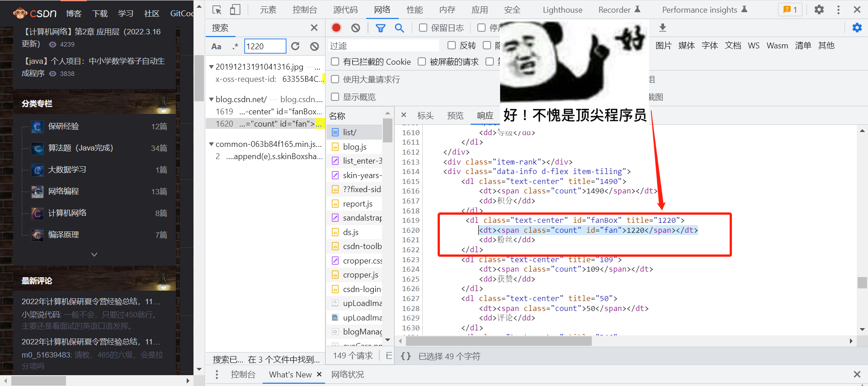The image size is (868, 386).
Task: Enable 反转 filter checkbox
Action: pyautogui.click(x=451, y=45)
